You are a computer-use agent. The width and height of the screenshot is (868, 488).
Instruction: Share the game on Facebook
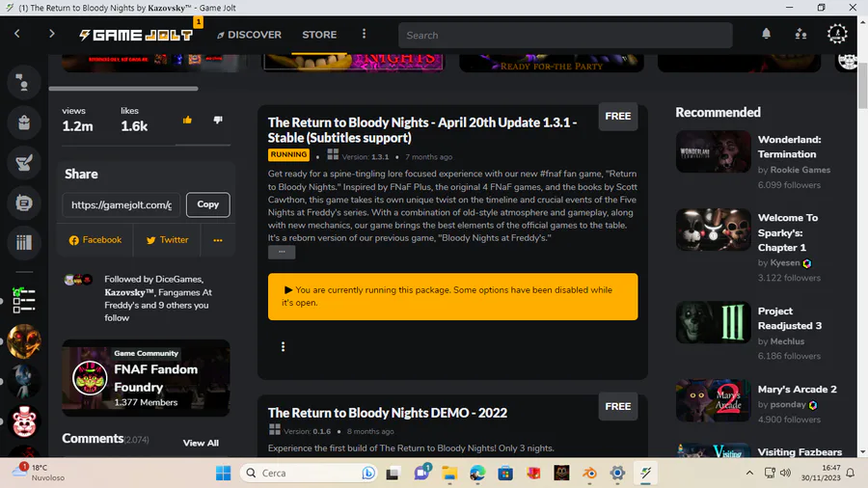click(95, 240)
